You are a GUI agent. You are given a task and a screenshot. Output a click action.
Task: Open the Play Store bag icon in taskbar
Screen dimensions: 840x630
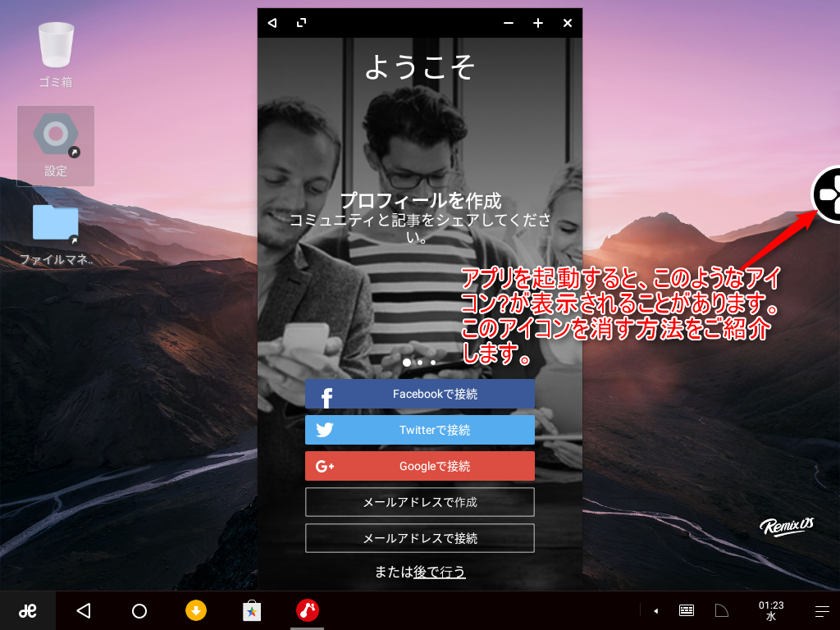[x=252, y=610]
